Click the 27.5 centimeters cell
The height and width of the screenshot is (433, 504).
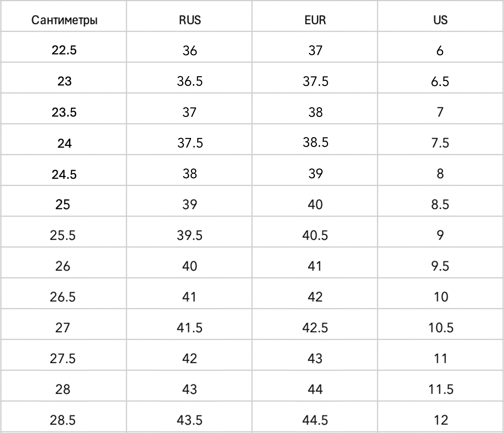63,358
